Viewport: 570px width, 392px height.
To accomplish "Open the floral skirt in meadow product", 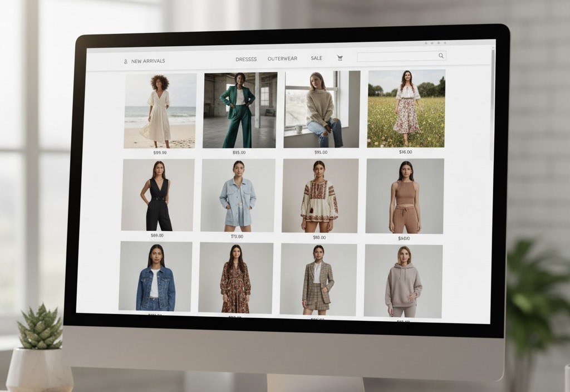I will coord(406,109).
